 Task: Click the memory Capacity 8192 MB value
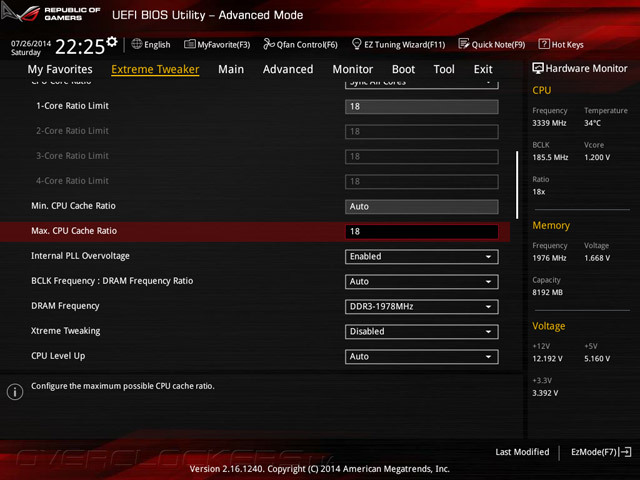click(x=547, y=292)
